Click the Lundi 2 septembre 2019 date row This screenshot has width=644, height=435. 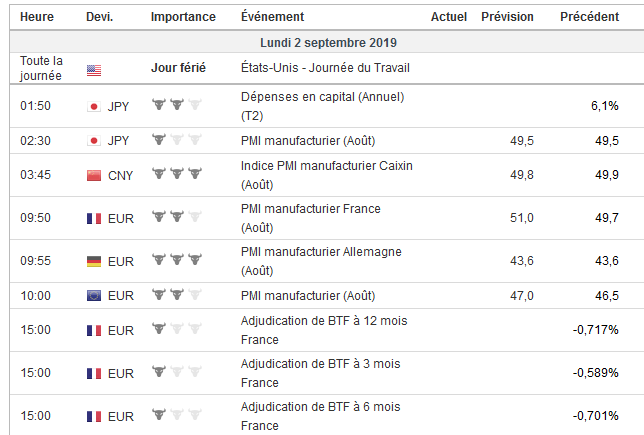322,43
